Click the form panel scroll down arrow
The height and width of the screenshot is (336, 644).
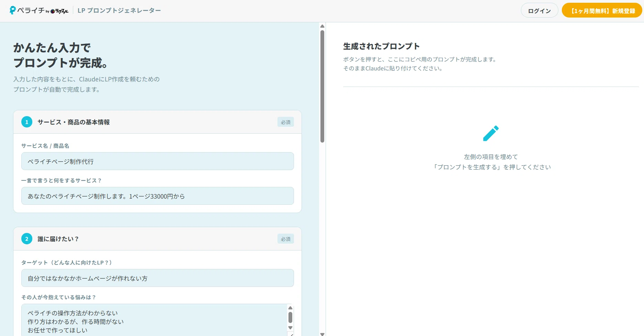point(322,334)
